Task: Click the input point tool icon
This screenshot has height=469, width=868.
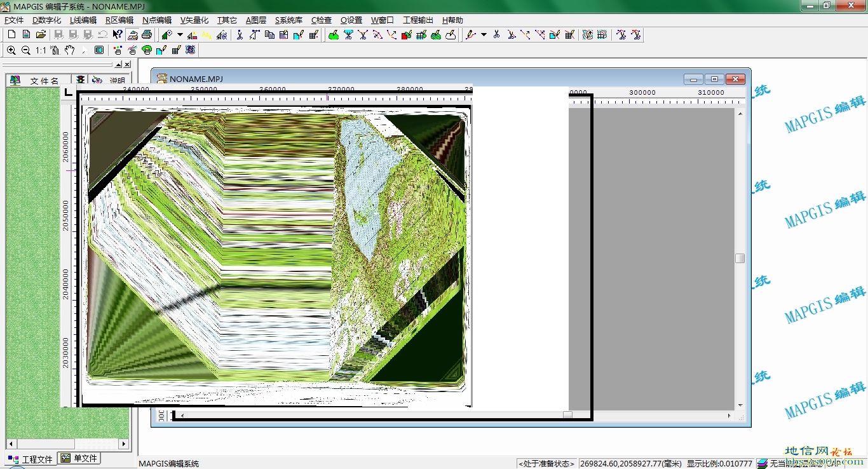Action: pyautogui.click(x=167, y=34)
